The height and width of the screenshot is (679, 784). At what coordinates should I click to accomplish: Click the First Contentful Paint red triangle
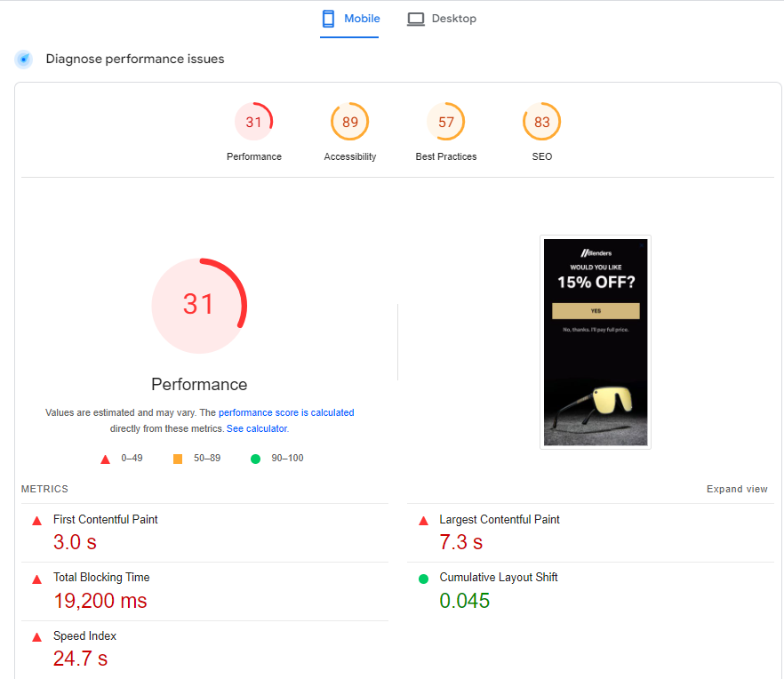coord(37,521)
